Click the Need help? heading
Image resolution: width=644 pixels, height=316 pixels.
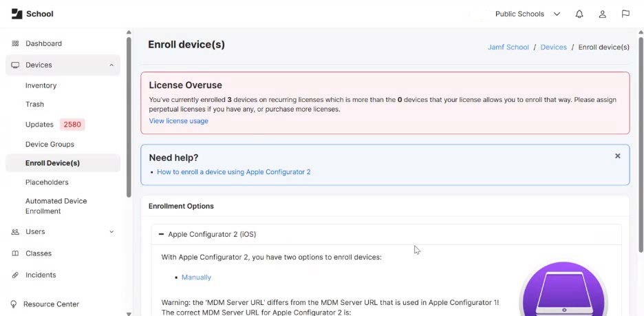pos(174,158)
